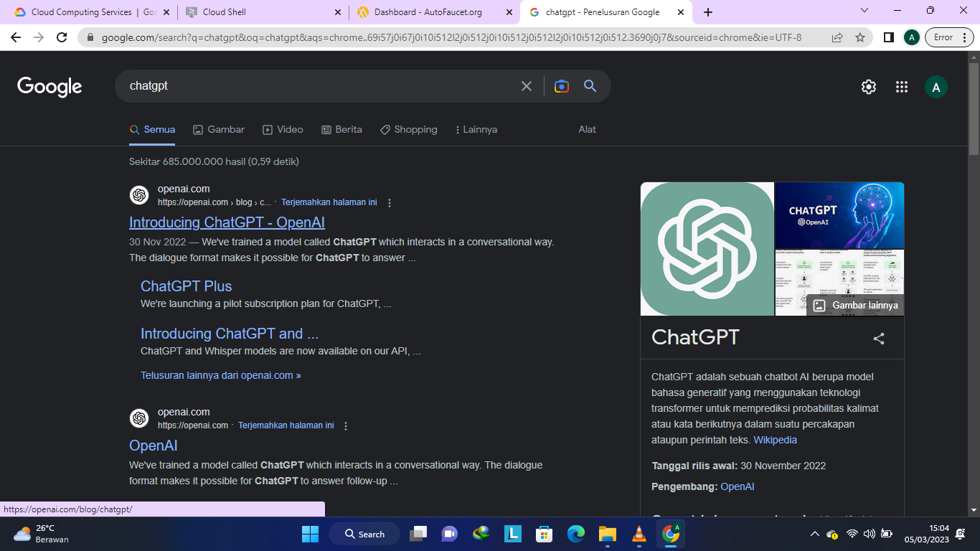980x551 pixels.
Task: Open the L app on taskbar
Action: (x=513, y=534)
